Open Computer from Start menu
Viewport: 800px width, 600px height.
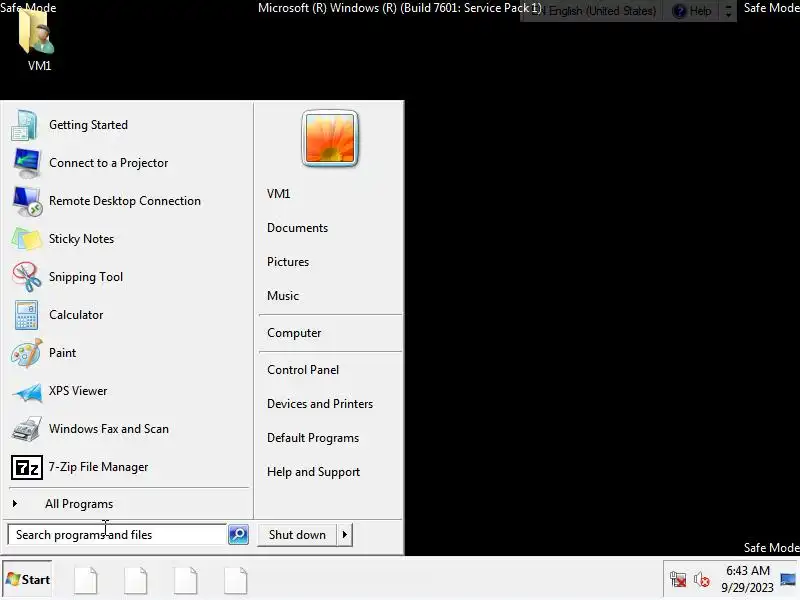(294, 333)
